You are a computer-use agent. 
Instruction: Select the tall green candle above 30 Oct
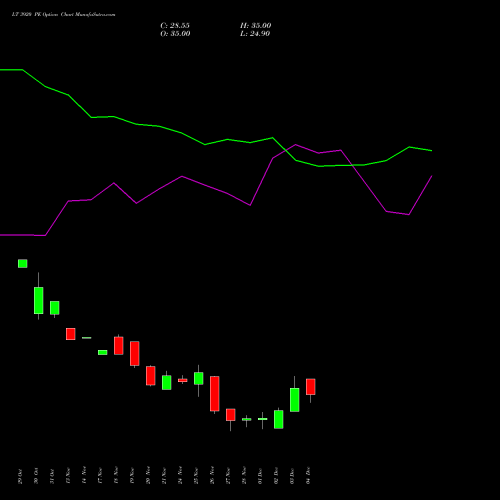click(x=39, y=300)
